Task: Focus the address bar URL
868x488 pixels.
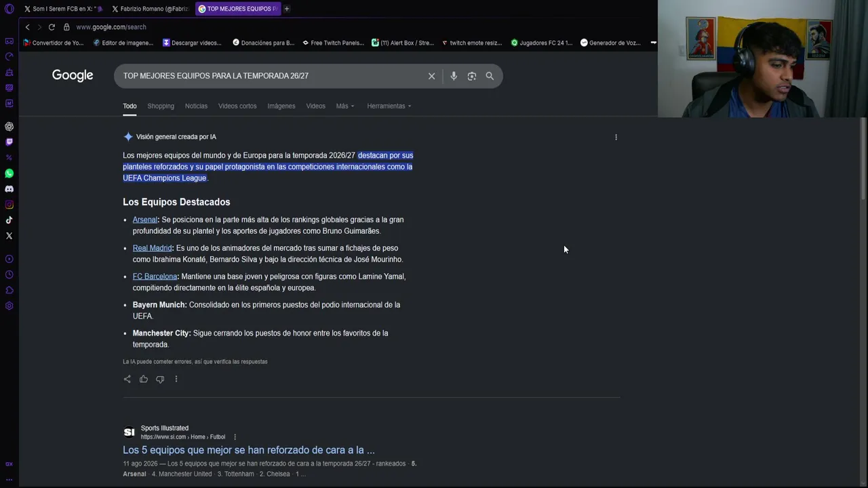Action: tap(111, 27)
